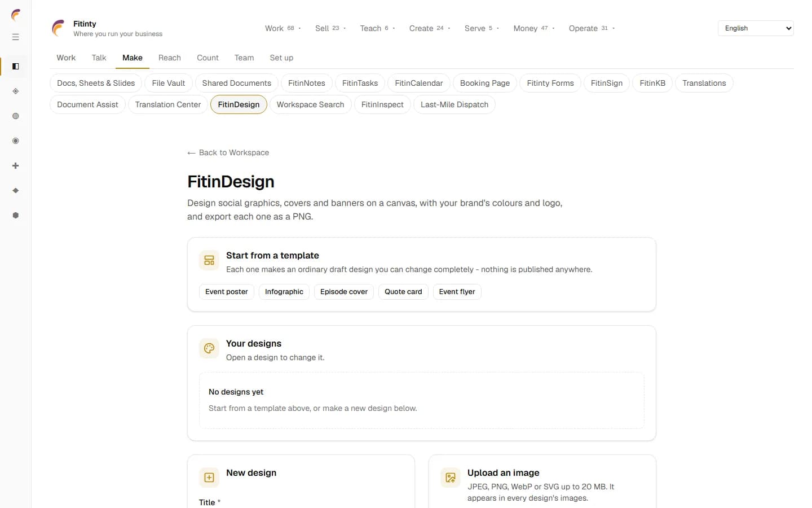Click the Fitinty logo in the left sidebar

16,15
